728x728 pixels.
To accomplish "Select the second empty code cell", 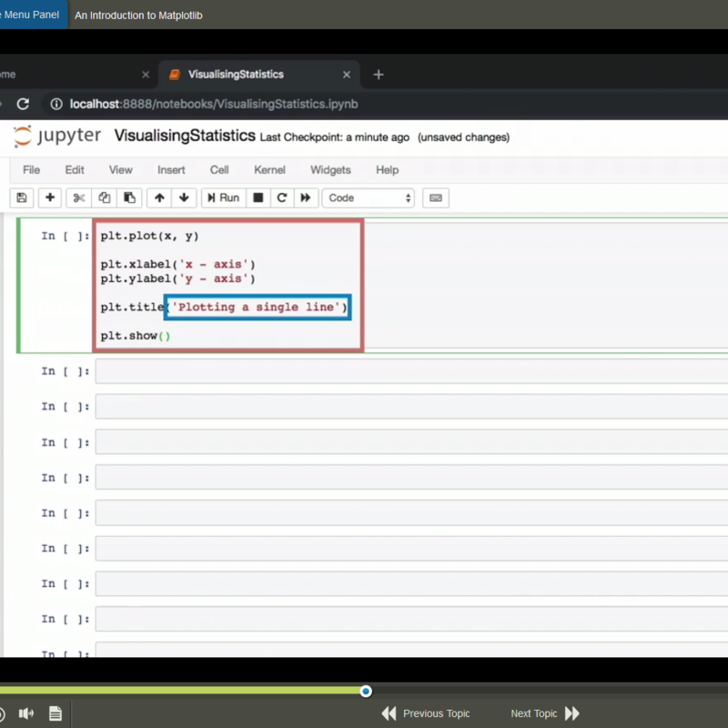I will point(411,407).
